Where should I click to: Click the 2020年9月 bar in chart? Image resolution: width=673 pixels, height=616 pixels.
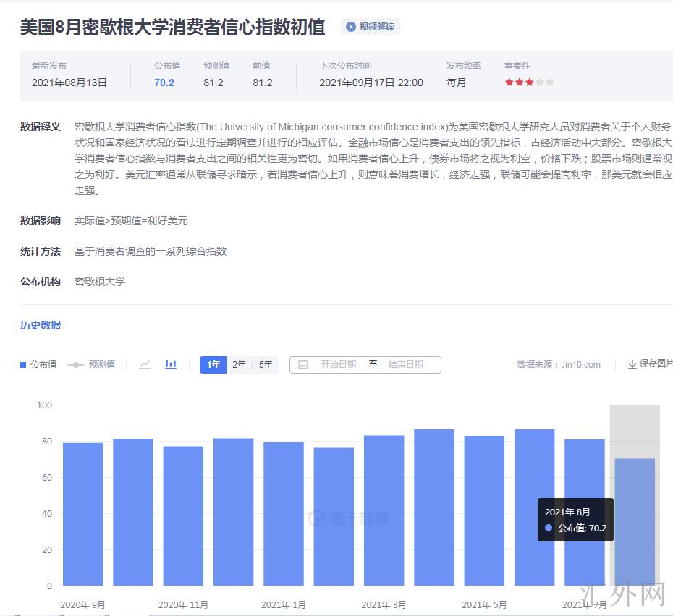82,514
